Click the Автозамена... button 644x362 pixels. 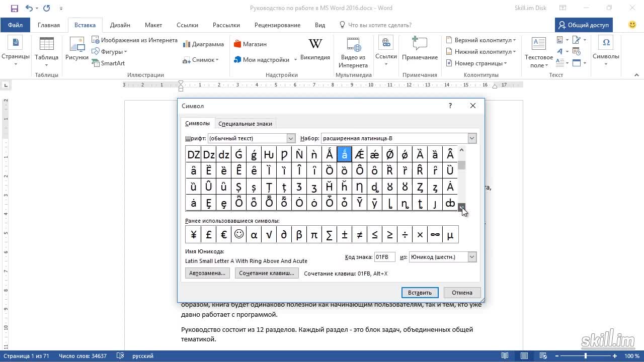(x=208, y=273)
